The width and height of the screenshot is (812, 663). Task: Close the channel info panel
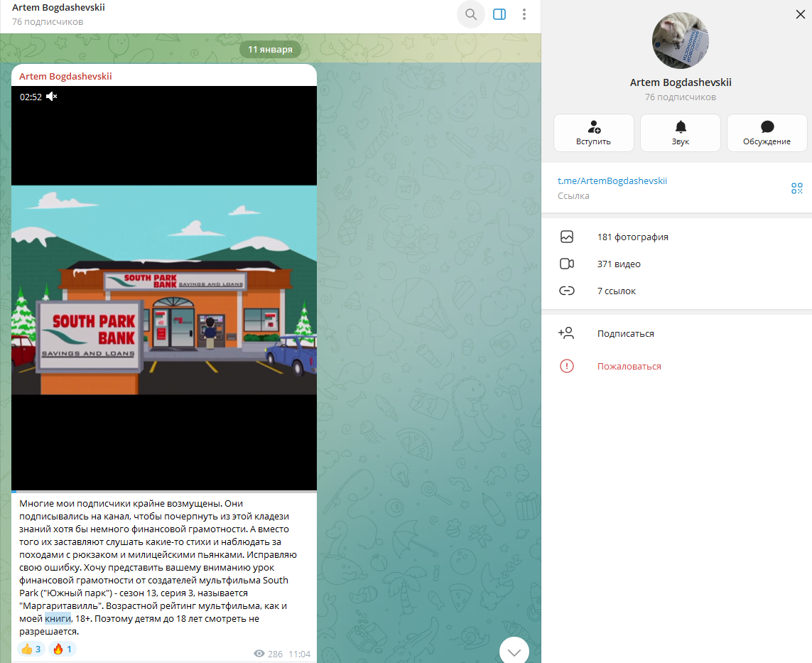point(800,14)
